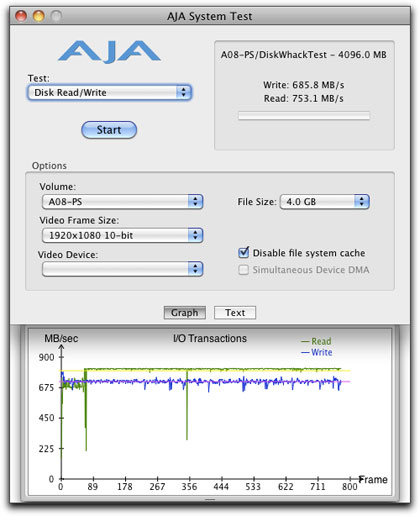
Task: Click the Start button
Action: pyautogui.click(x=109, y=130)
